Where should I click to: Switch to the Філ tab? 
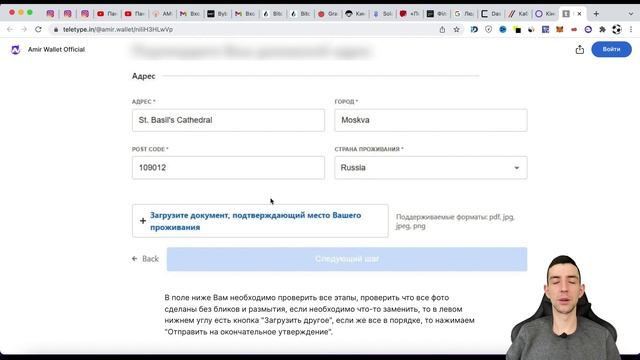point(437,13)
